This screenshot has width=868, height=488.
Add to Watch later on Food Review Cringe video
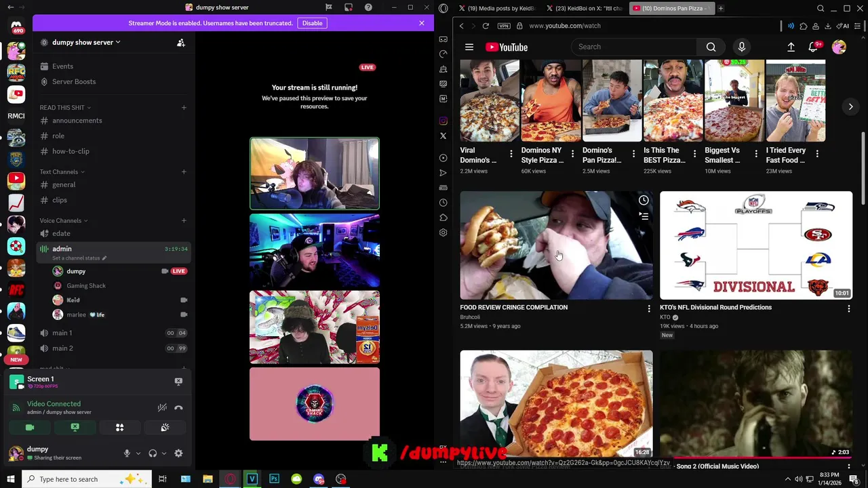pyautogui.click(x=644, y=200)
